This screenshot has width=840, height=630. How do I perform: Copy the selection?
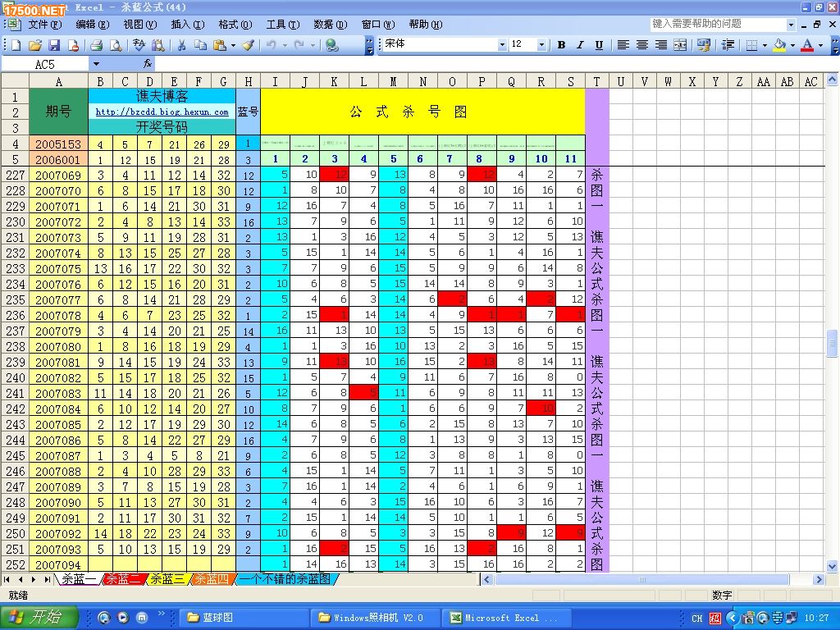[x=200, y=46]
